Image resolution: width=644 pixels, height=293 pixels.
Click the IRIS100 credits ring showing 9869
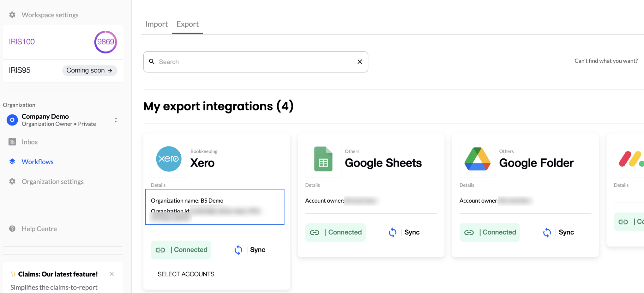click(105, 42)
